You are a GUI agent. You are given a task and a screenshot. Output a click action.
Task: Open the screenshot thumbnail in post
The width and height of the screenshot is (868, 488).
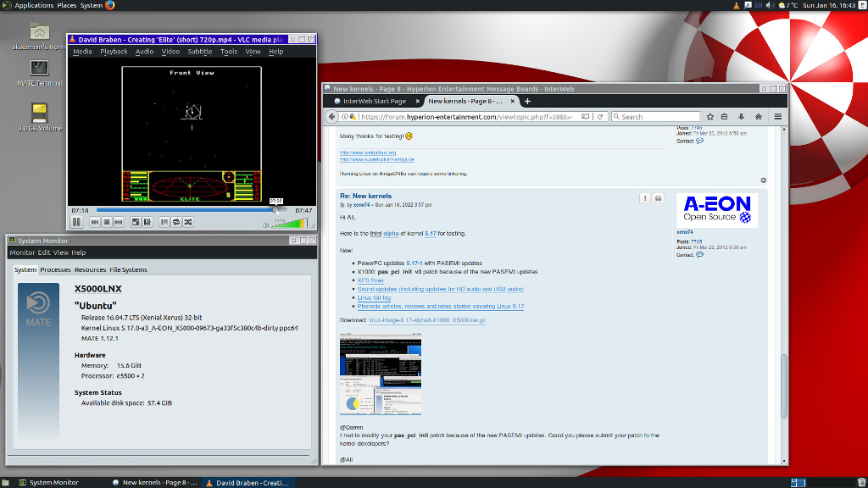point(381,374)
